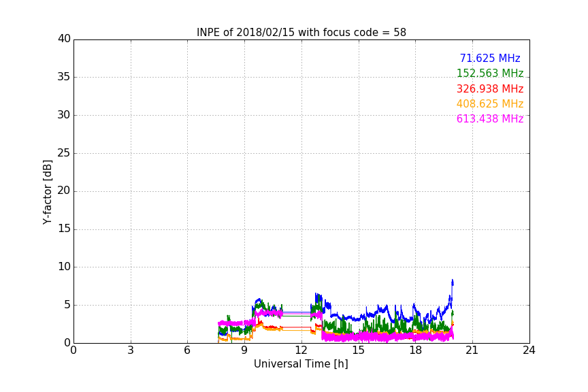Click x-axis tick label 9
This screenshot has height=392, width=588.
point(244,350)
